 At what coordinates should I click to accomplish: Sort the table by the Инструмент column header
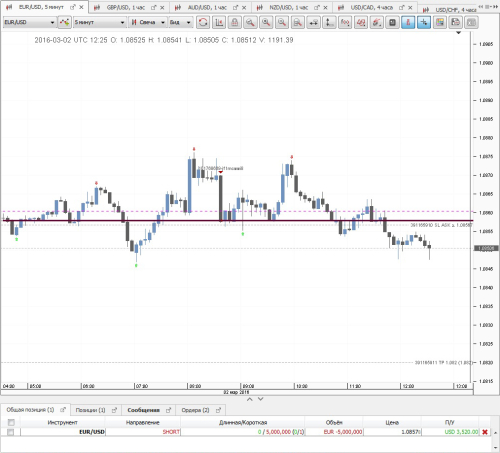click(63, 422)
